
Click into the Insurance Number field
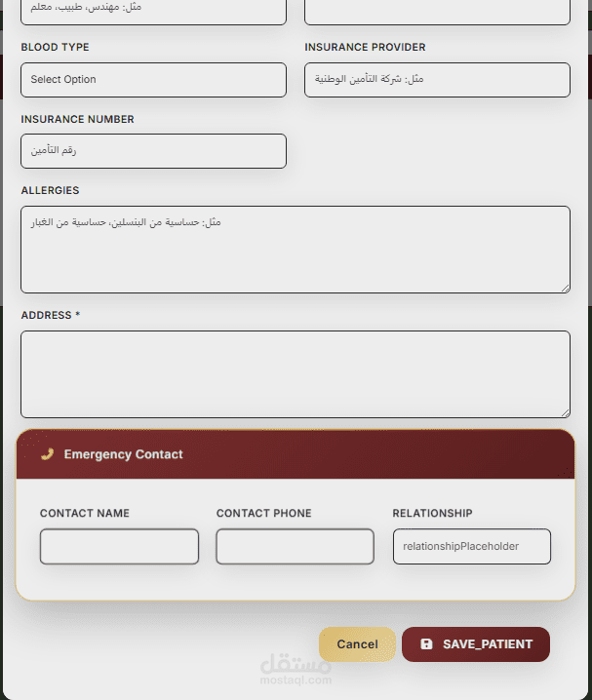[x=153, y=151]
